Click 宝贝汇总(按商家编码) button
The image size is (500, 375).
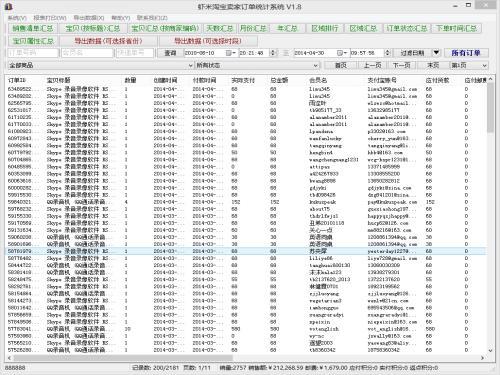click(x=165, y=28)
